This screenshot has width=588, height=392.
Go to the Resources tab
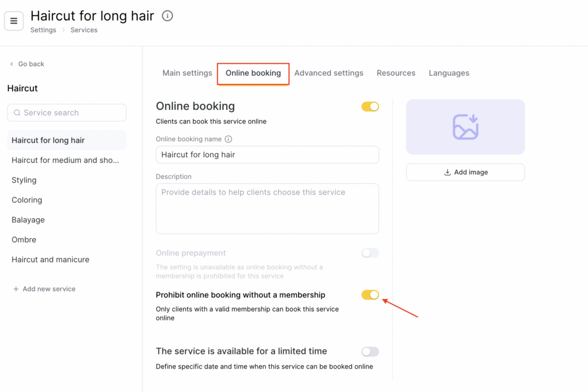pos(396,73)
